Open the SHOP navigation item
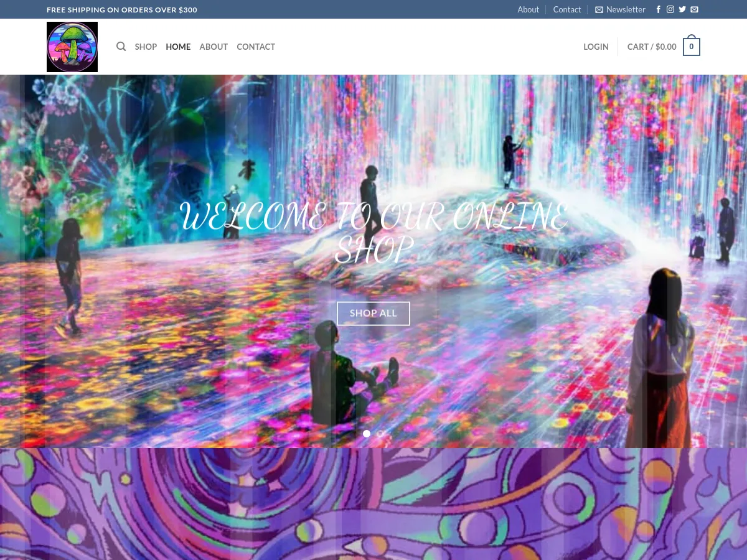The image size is (747, 560). [146, 47]
